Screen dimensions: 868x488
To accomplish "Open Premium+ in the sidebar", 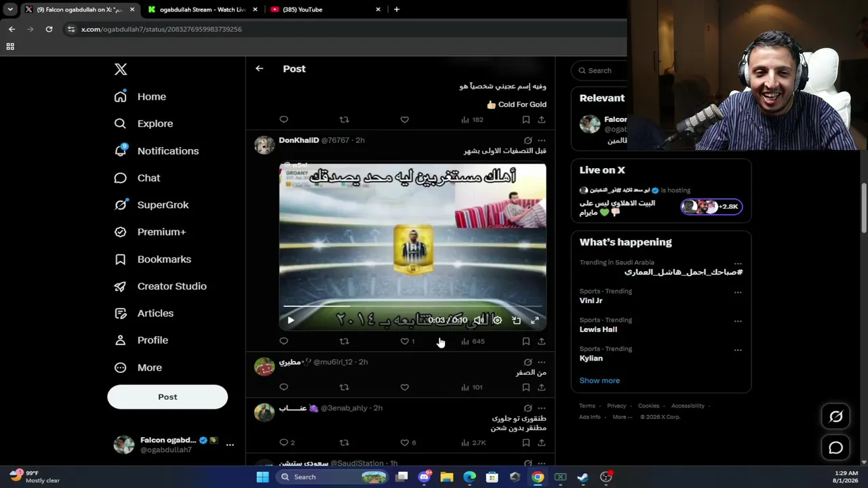I will pos(150,232).
